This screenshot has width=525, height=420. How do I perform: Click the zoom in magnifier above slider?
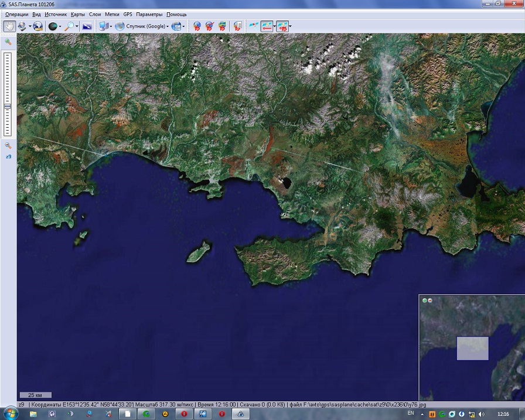coord(8,42)
